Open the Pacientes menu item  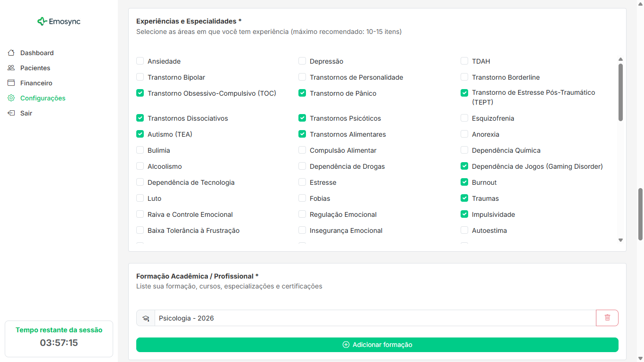35,68
